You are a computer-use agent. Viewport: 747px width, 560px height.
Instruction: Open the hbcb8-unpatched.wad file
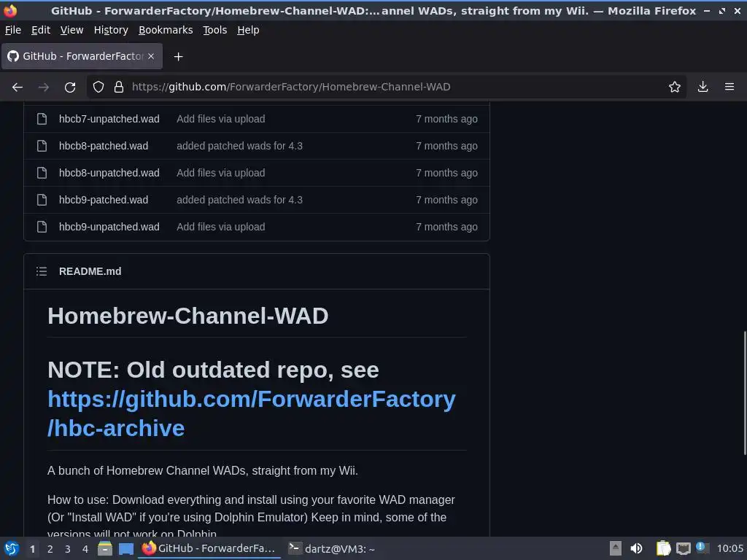[x=109, y=173]
